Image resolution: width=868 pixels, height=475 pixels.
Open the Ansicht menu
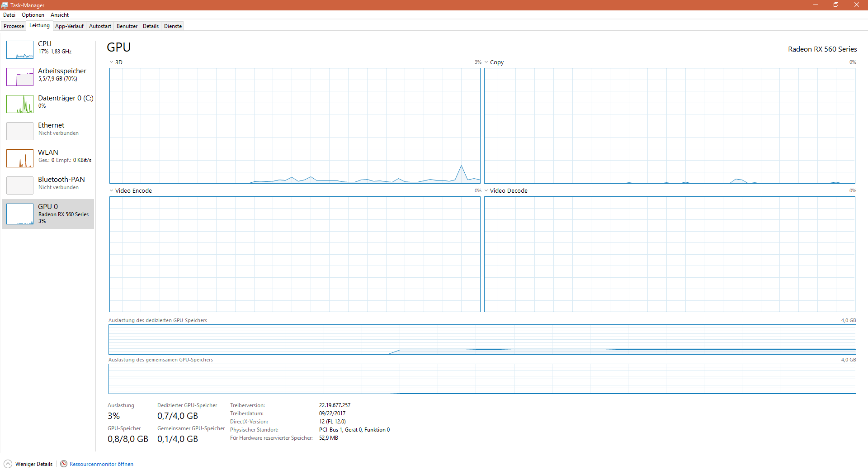click(x=60, y=15)
